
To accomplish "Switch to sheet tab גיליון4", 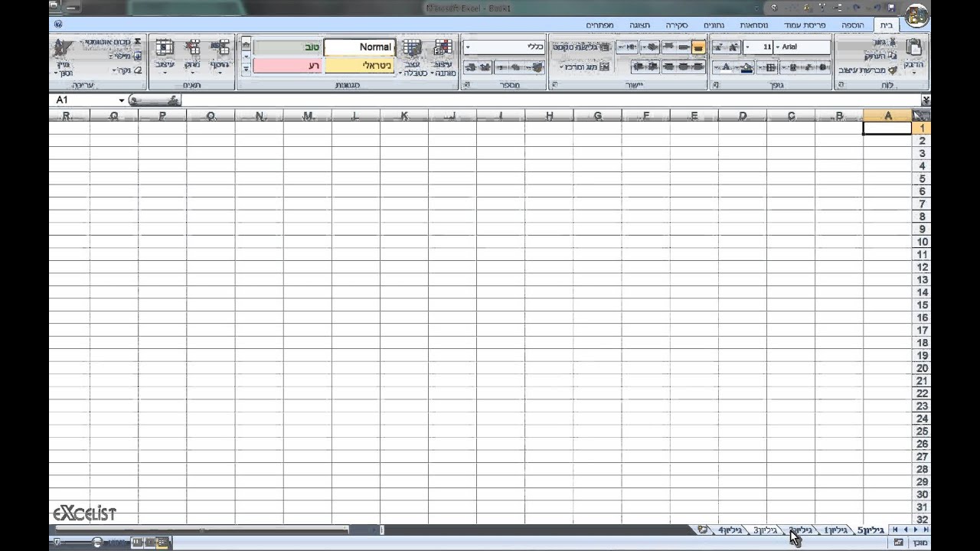I will pos(730,530).
